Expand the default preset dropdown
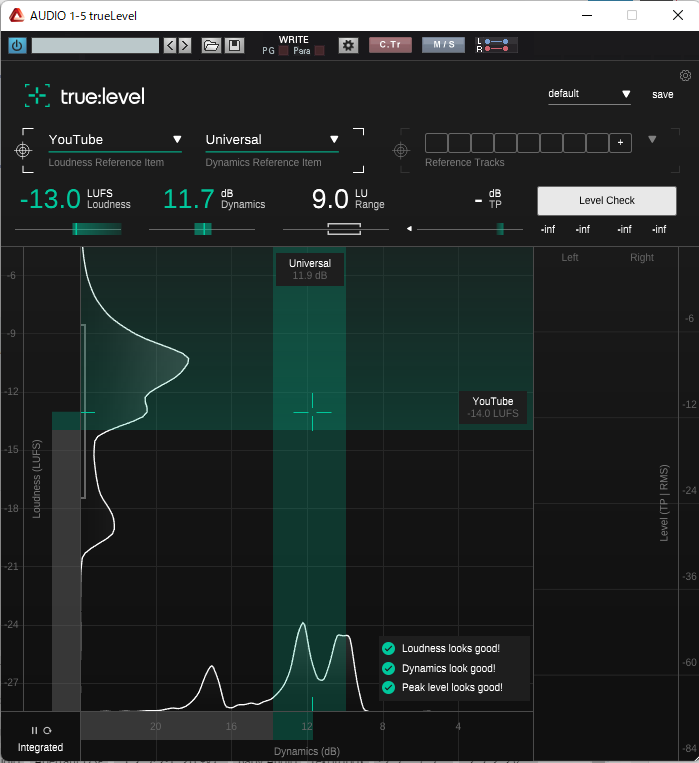Screen dimensions: 699x763 (589, 94)
